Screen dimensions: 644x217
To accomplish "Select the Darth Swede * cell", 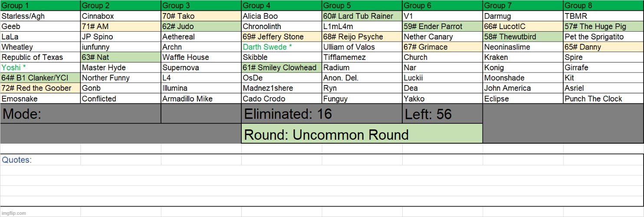I will point(282,47).
